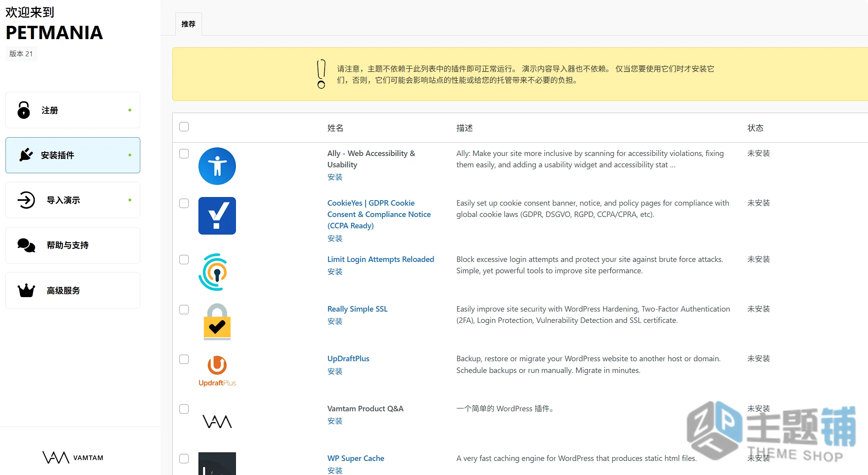The height and width of the screenshot is (475, 868).
Task: Check the UpDraftPlus checkbox
Action: coord(184,359)
